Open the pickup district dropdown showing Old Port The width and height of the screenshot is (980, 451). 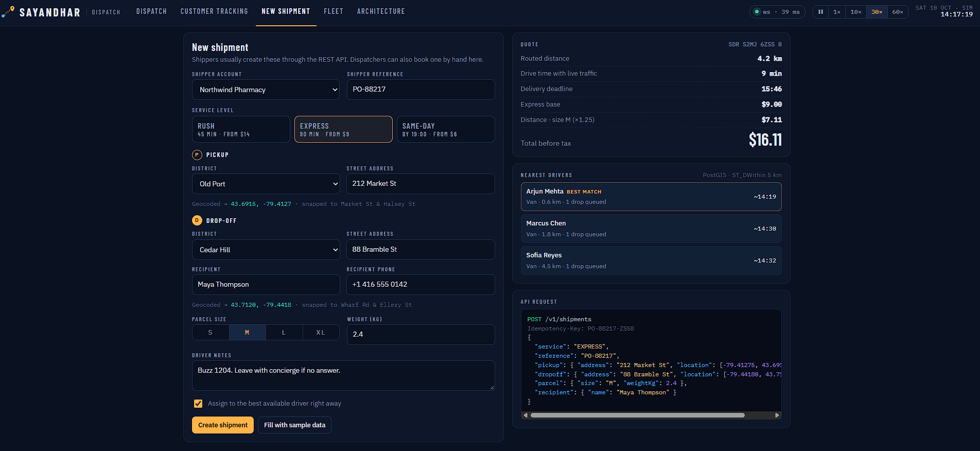[266, 184]
